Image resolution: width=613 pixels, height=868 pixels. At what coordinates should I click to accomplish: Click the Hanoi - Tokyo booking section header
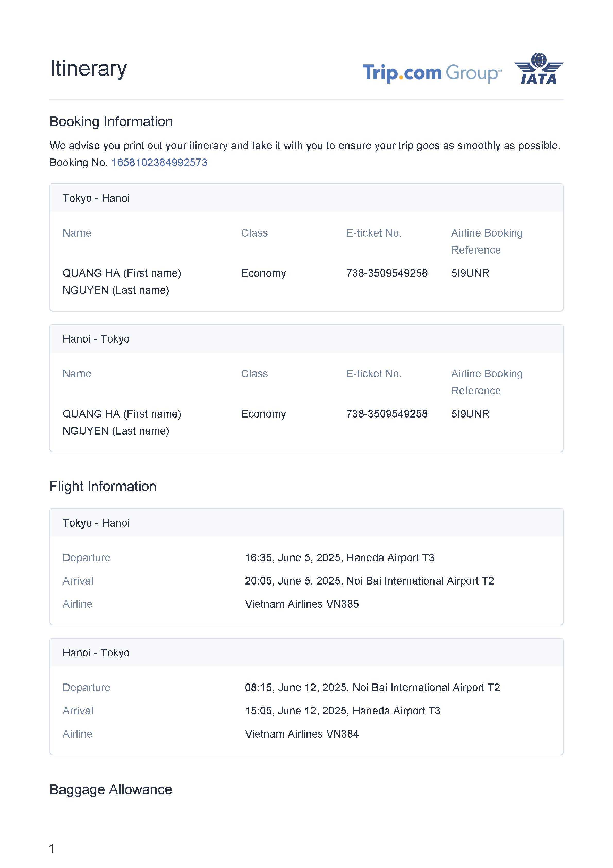[x=96, y=339]
